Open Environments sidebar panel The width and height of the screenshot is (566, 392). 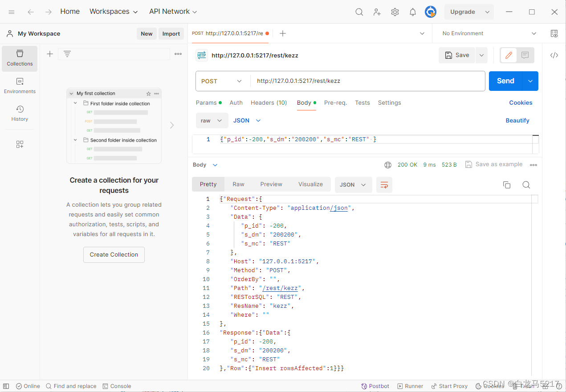tap(20, 86)
